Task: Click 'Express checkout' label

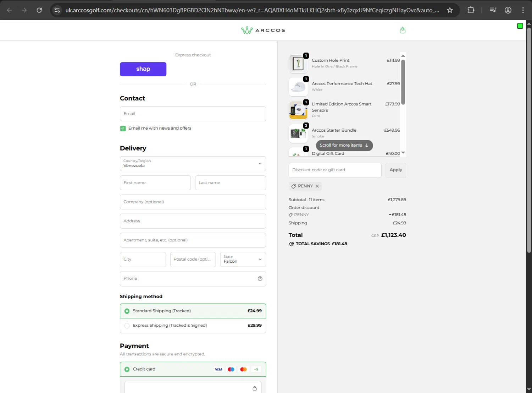Action: click(193, 55)
